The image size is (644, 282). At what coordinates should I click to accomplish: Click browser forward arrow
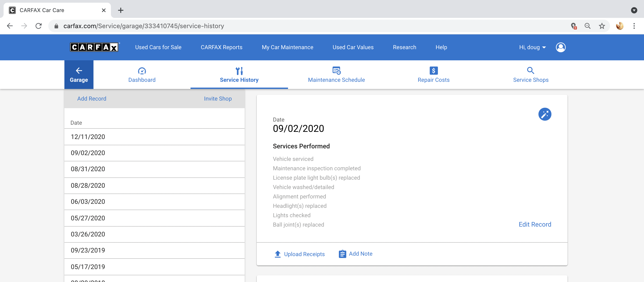(24, 26)
